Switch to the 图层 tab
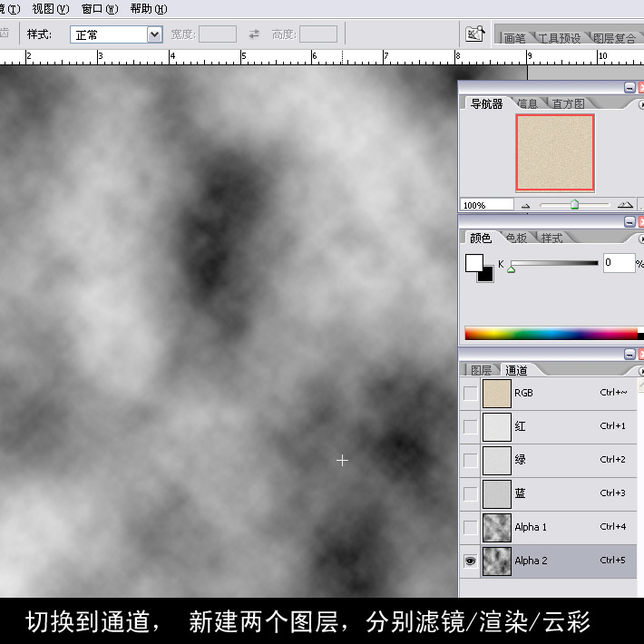This screenshot has height=644, width=644. tap(481, 370)
